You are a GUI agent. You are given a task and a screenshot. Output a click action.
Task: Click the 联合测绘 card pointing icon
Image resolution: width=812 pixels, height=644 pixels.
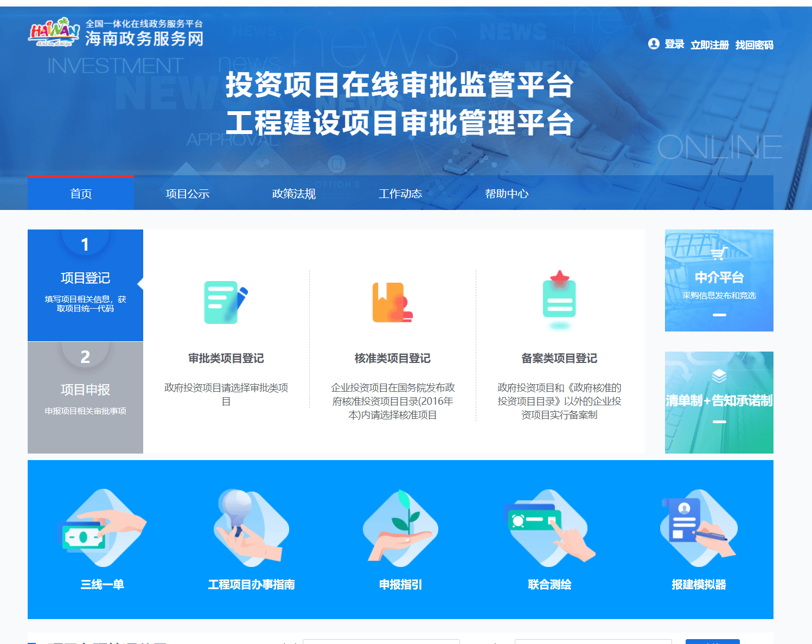point(549,527)
